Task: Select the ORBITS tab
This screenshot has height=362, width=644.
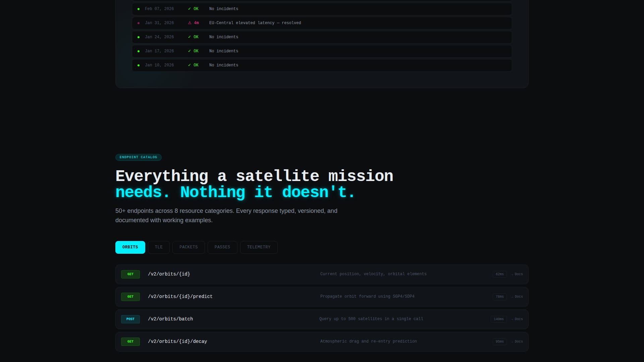Action: [x=130, y=247]
